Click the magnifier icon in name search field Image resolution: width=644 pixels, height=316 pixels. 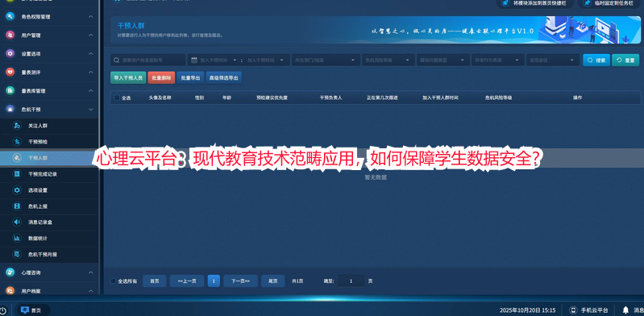click(x=117, y=60)
